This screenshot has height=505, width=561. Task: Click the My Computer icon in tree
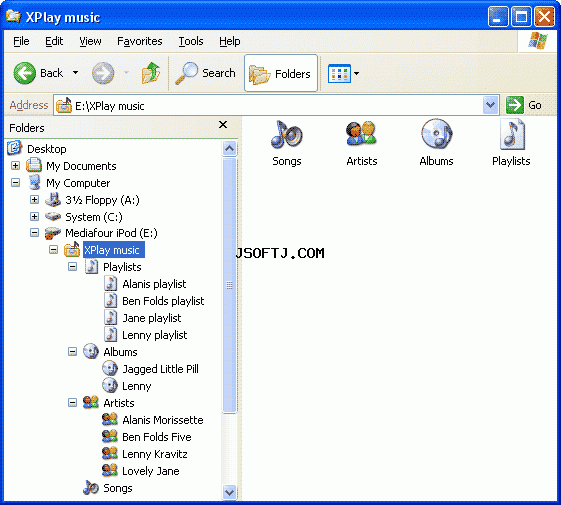(34, 183)
